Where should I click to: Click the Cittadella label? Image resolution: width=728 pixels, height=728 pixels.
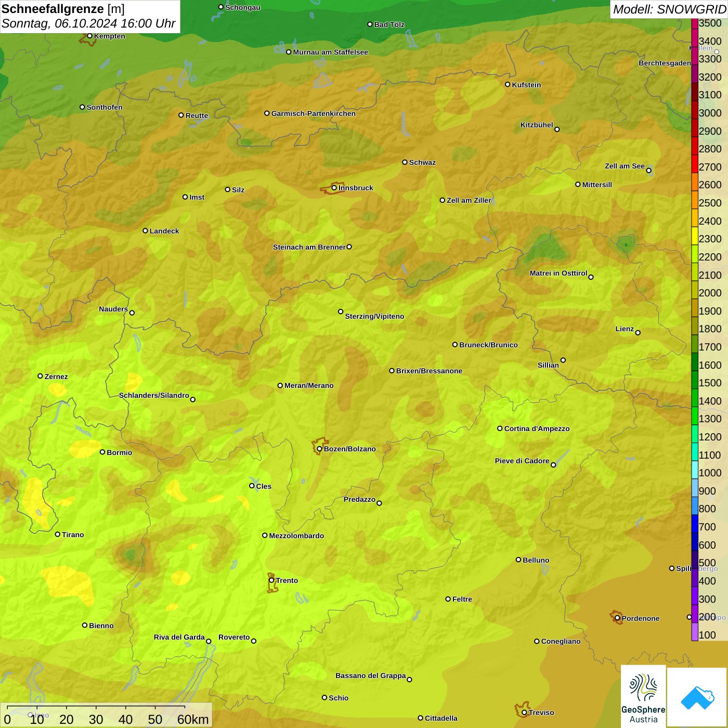click(x=441, y=718)
